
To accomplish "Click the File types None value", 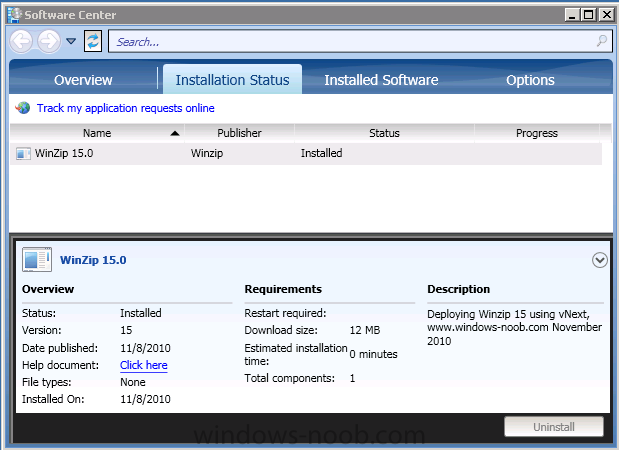I will pos(133,382).
